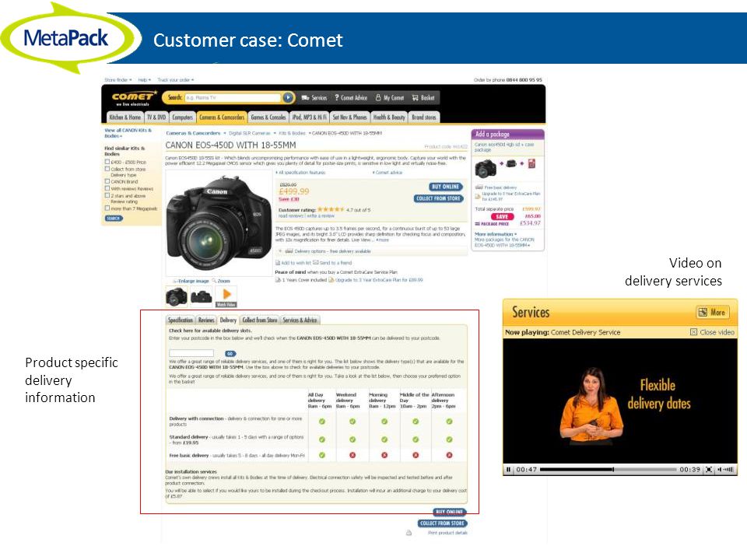The height and width of the screenshot is (560, 747).
Task: Click the camera case icon in the package
Action: click(511, 163)
